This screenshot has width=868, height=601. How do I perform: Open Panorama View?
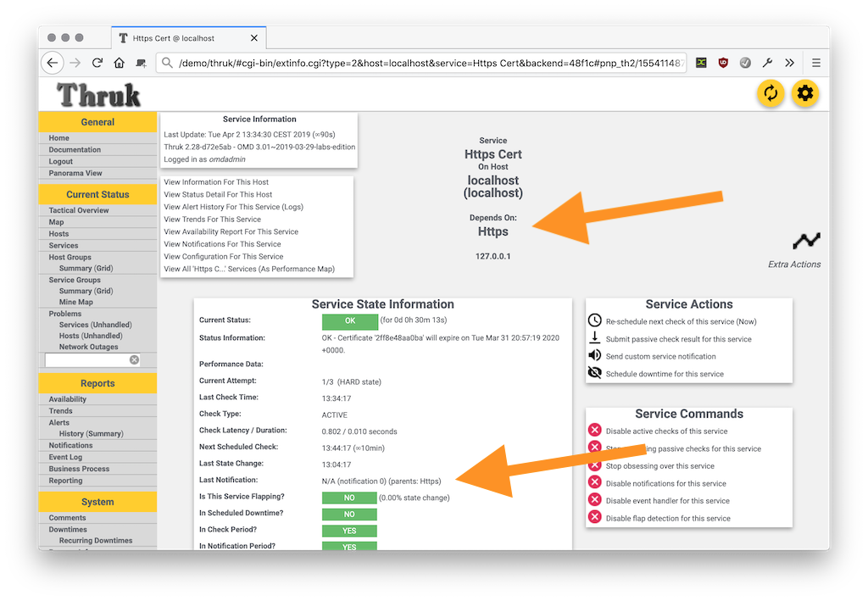point(75,173)
